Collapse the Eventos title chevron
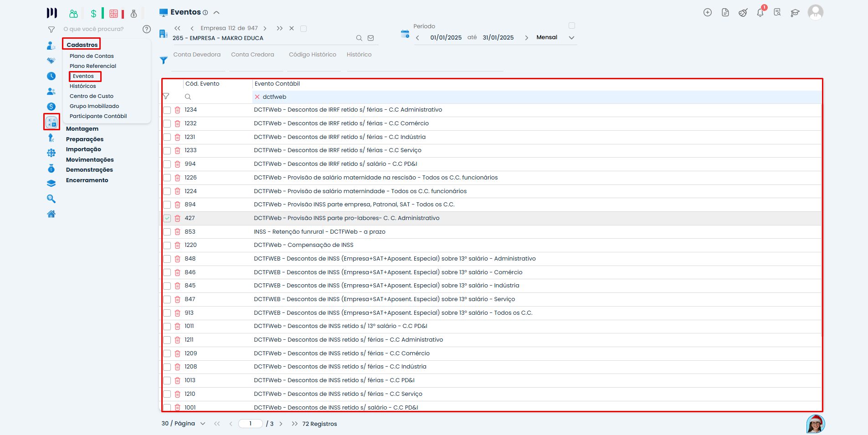Viewport: 868px width, 435px height. pyautogui.click(x=216, y=13)
